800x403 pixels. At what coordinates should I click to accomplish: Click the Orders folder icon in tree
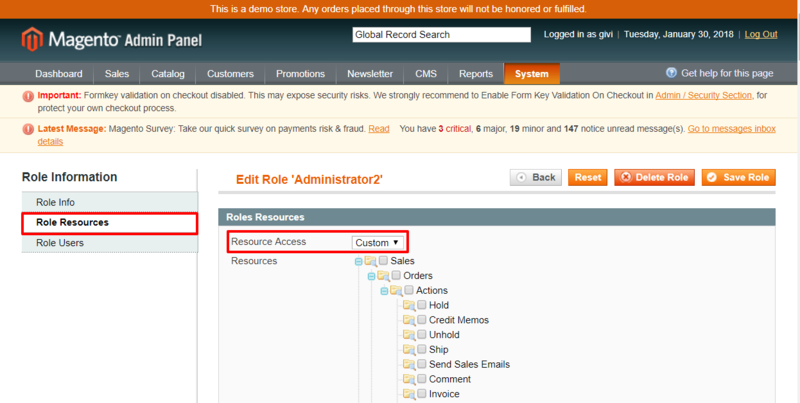383,276
